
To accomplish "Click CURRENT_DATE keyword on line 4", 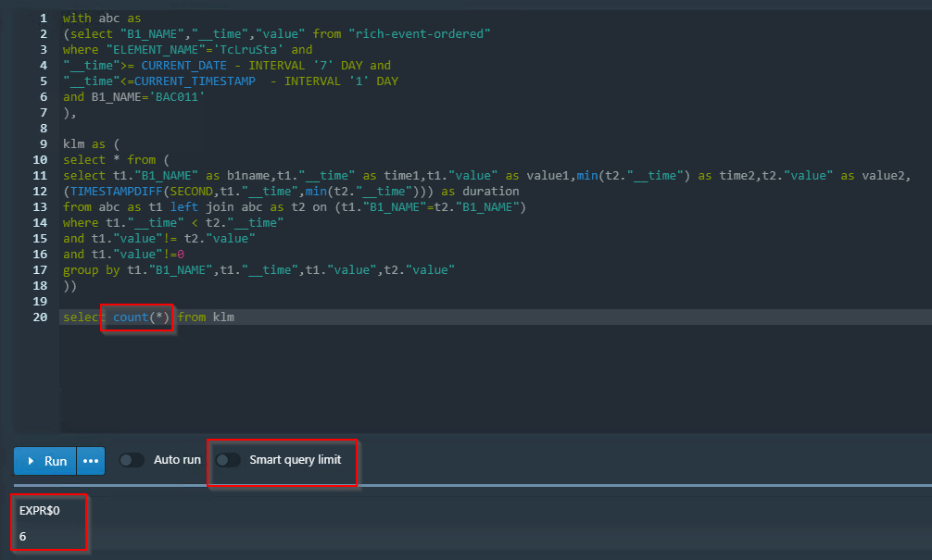I will (x=183, y=66).
